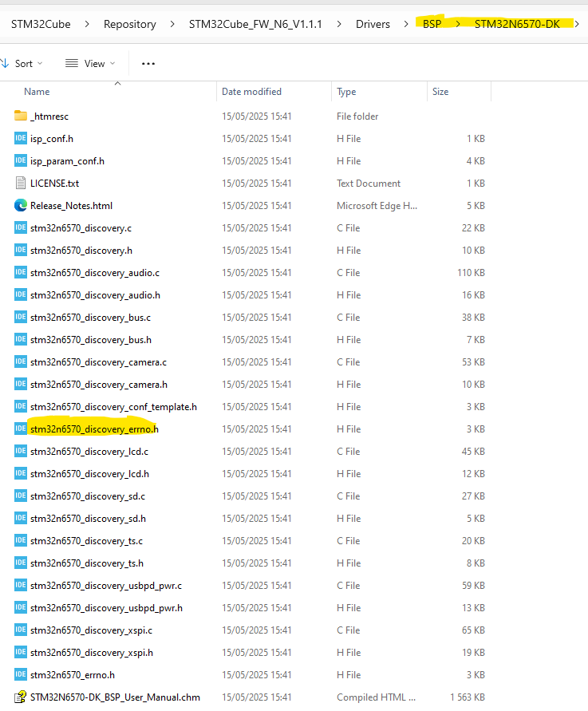Navigate to STM32Cube in the breadcrumb
Screen dimensions: 588x711
click(41, 24)
